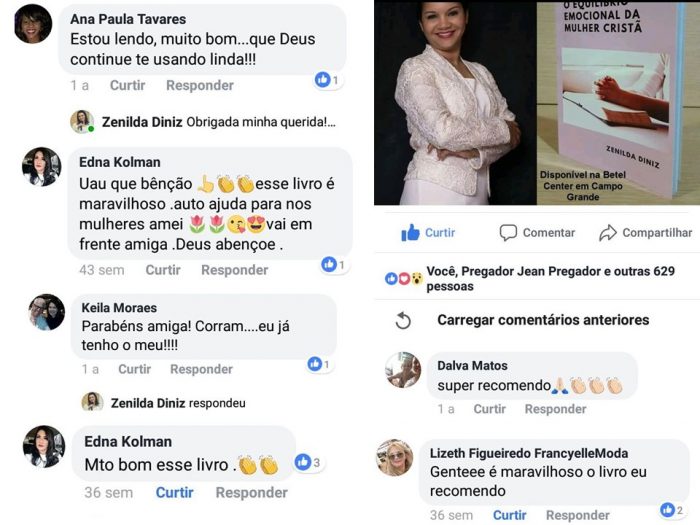Toggle Curtir on Lizeth Figueiredo comment
This screenshot has height=525, width=700.
(509, 515)
